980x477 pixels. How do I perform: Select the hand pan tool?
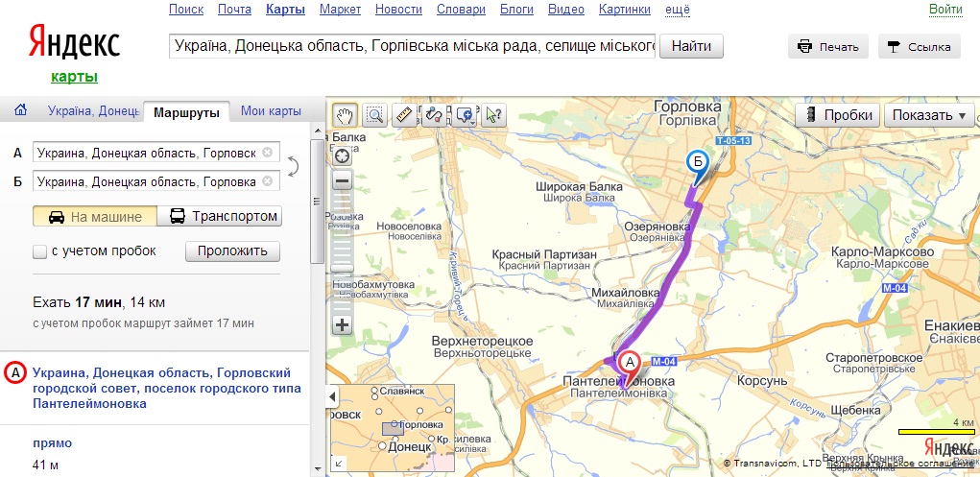pyautogui.click(x=345, y=115)
